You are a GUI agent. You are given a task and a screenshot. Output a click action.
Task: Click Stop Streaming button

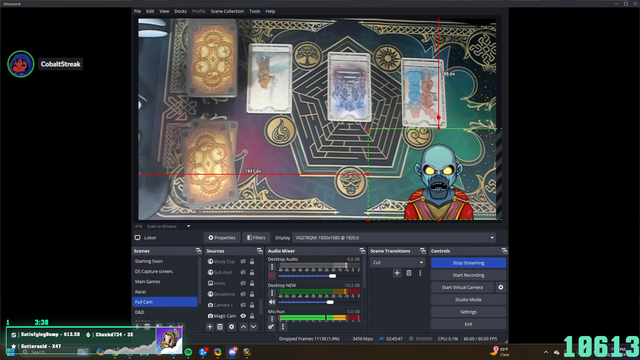[x=468, y=263]
